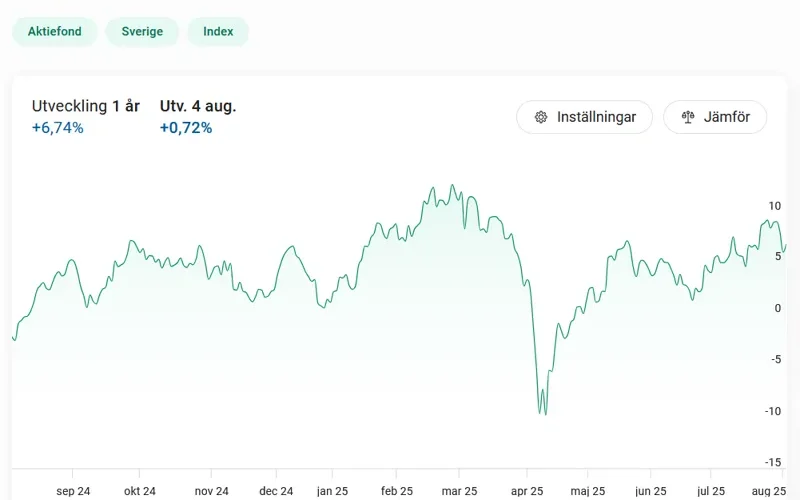Image resolution: width=800 pixels, height=500 pixels.
Task: Click the maj 25 axis label
Action: (588, 491)
